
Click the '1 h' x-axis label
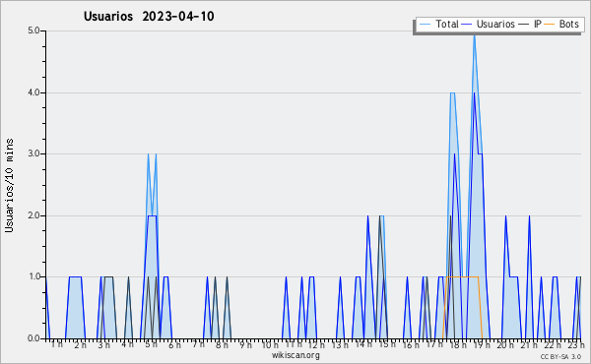57,344
